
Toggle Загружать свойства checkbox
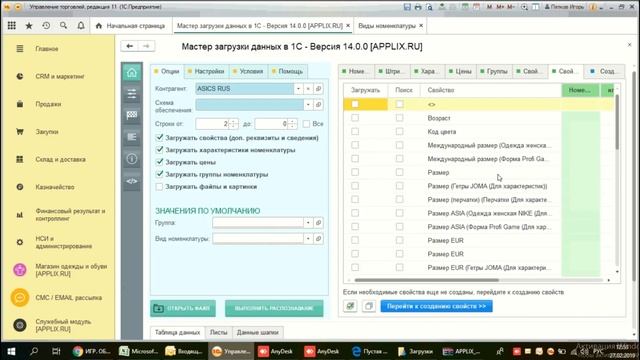(160, 138)
